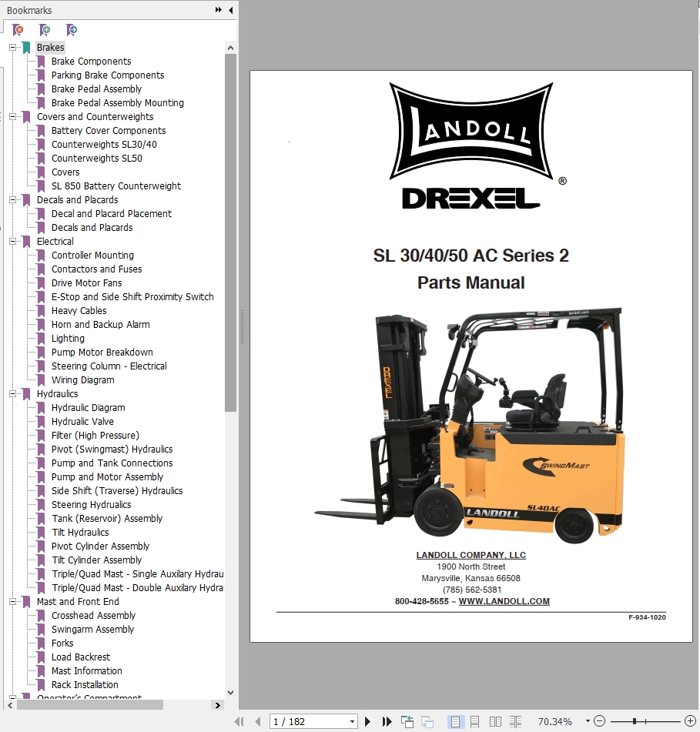Viewport: 700px width, 732px height.
Task: Click the WWW.LANDOLL.COM link on the page
Action: [x=504, y=601]
